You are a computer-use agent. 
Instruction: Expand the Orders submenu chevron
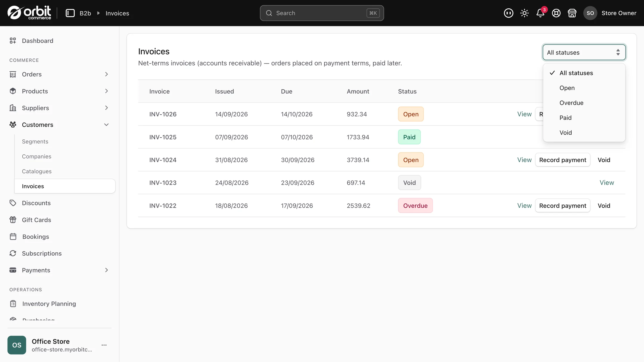coord(106,74)
